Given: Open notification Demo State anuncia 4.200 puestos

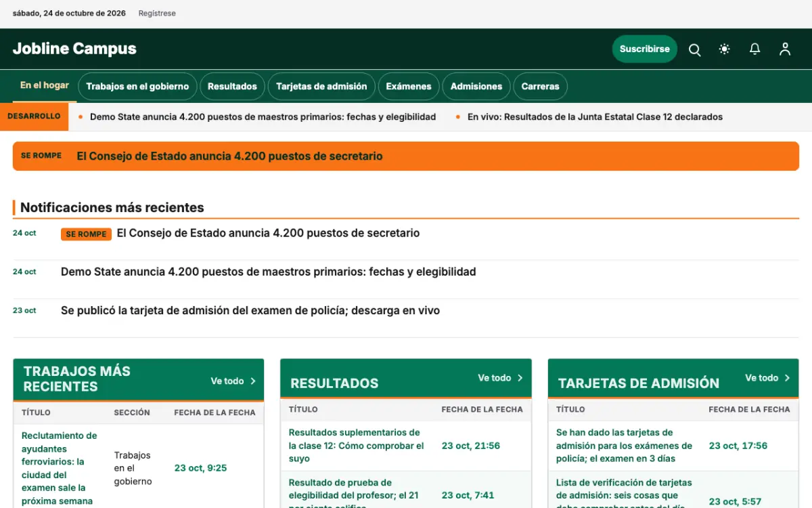Looking at the screenshot, I should point(269,272).
